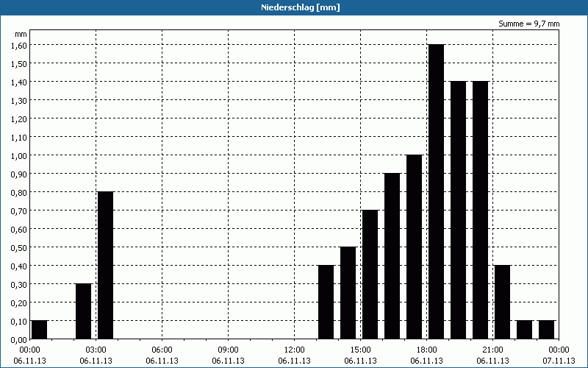Select the 1,00 mm precipitation bar
588x368 pixels.
414,247
